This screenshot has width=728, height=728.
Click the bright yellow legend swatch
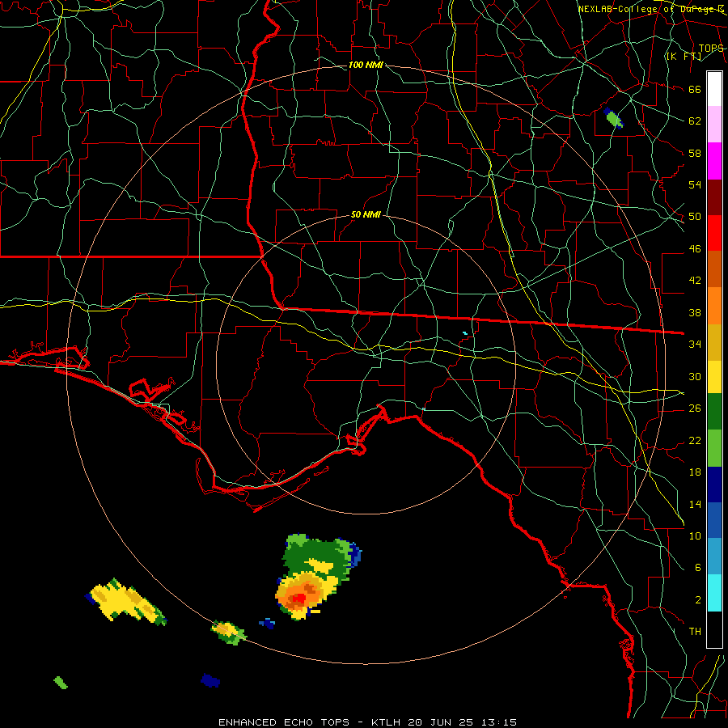coord(714,376)
